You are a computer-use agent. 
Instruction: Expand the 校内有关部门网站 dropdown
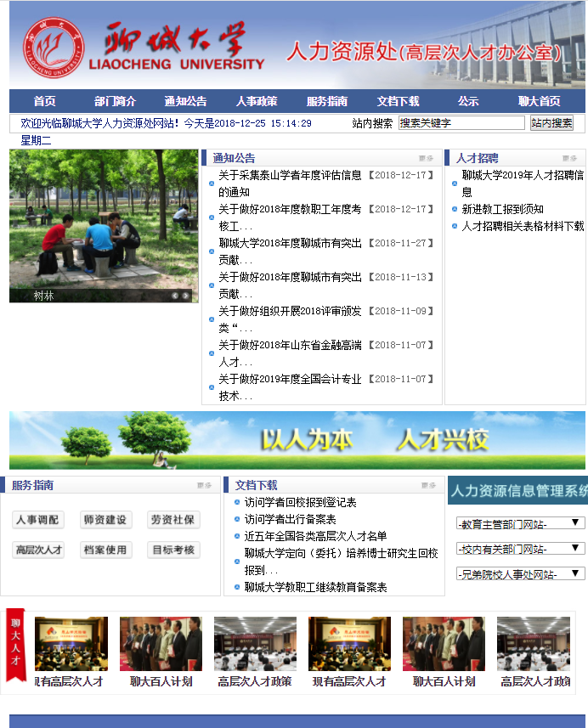pos(520,549)
